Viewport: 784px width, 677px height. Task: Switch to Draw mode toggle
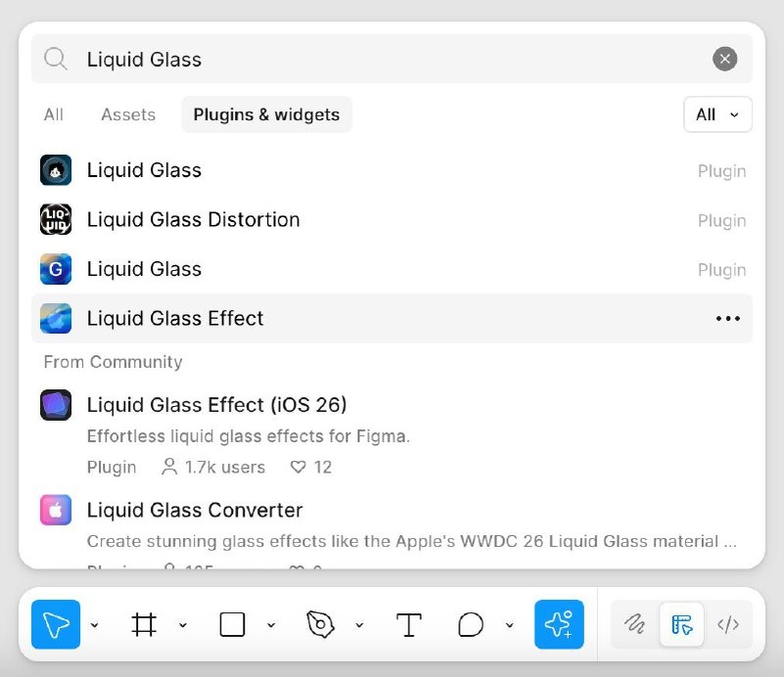(635, 624)
